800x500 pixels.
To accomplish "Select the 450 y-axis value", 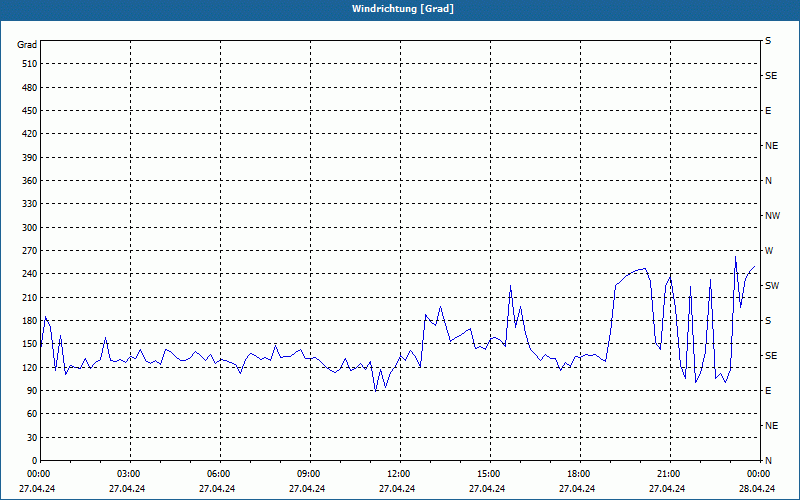I will pyautogui.click(x=30, y=111).
